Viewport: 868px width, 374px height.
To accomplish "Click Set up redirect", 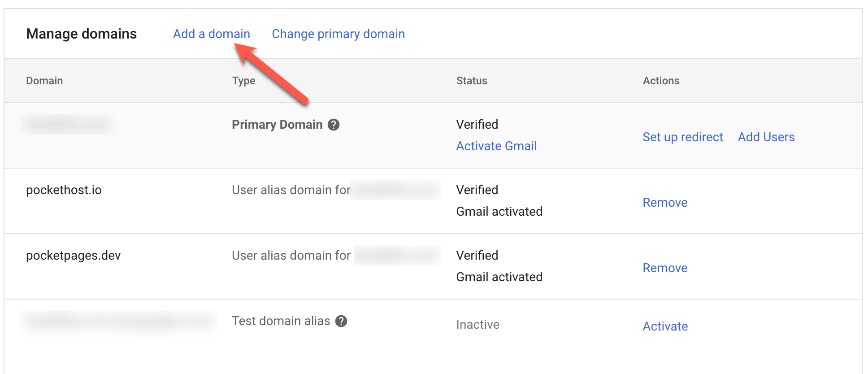I will (x=682, y=137).
